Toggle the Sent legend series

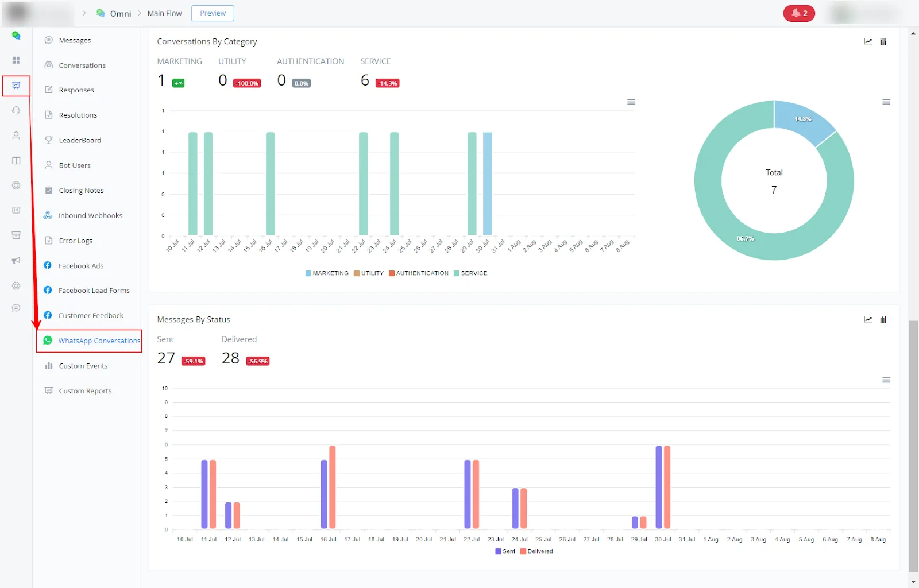(x=505, y=551)
